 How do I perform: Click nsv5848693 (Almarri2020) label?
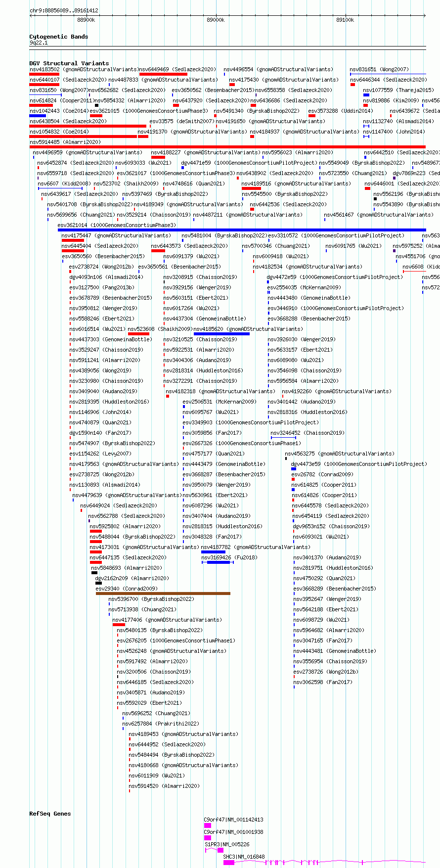127,568
